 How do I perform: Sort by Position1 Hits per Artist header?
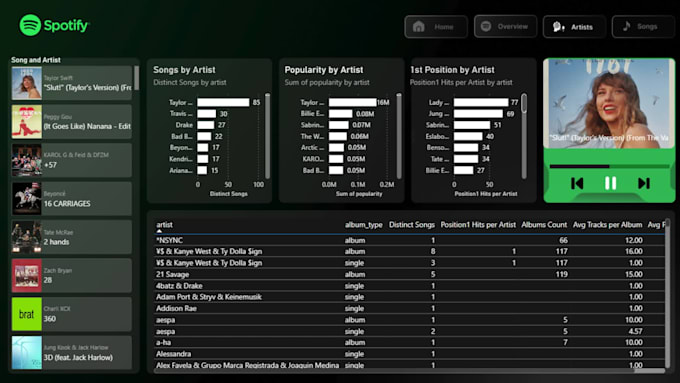[x=478, y=225]
